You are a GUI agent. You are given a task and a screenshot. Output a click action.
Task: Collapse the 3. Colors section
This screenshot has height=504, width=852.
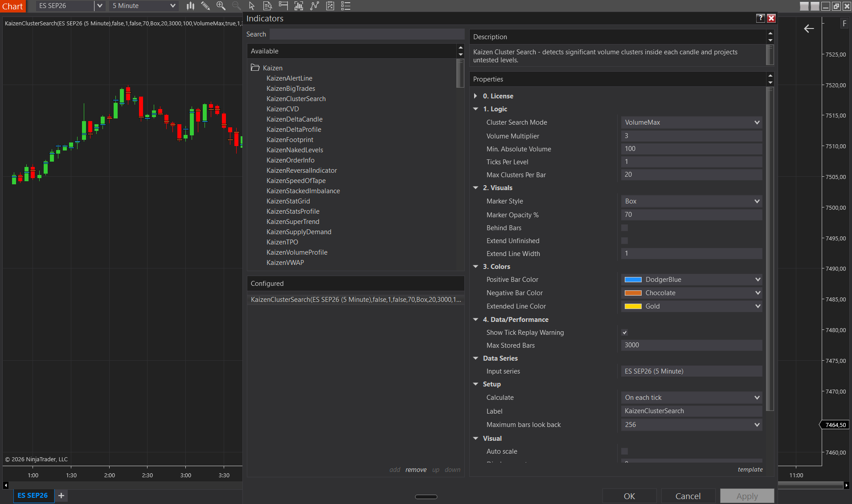tap(475, 267)
